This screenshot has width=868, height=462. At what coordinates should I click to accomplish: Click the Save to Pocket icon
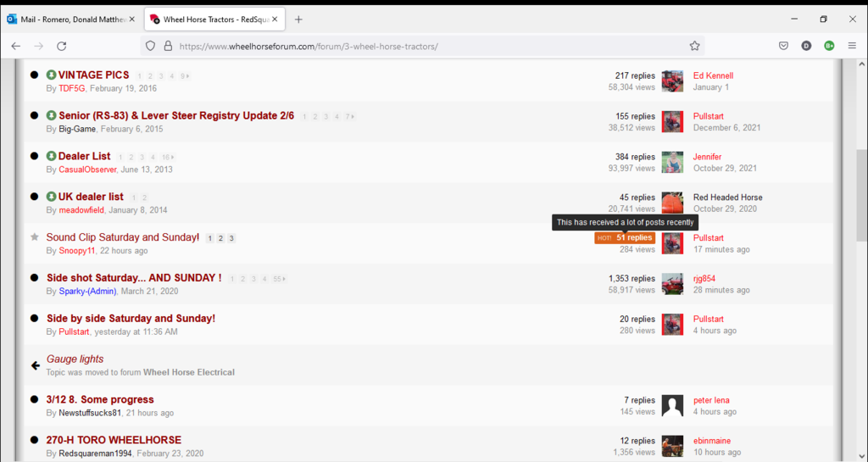784,46
